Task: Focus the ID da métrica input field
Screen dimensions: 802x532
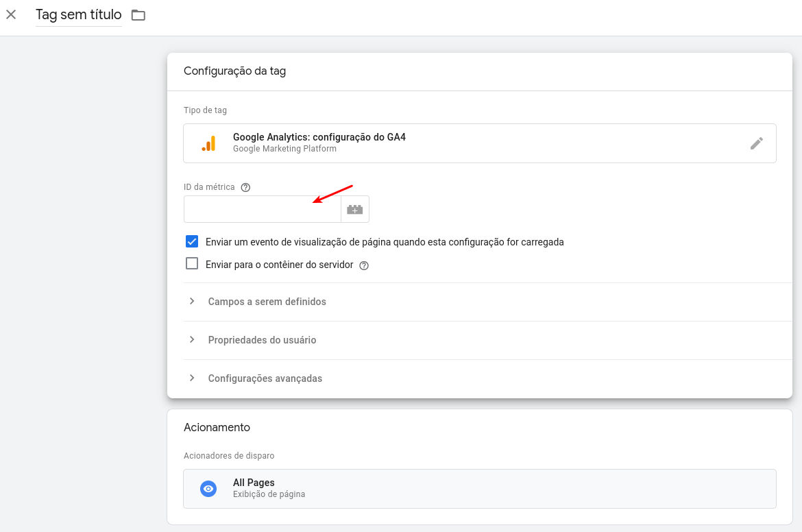Action: [x=263, y=209]
